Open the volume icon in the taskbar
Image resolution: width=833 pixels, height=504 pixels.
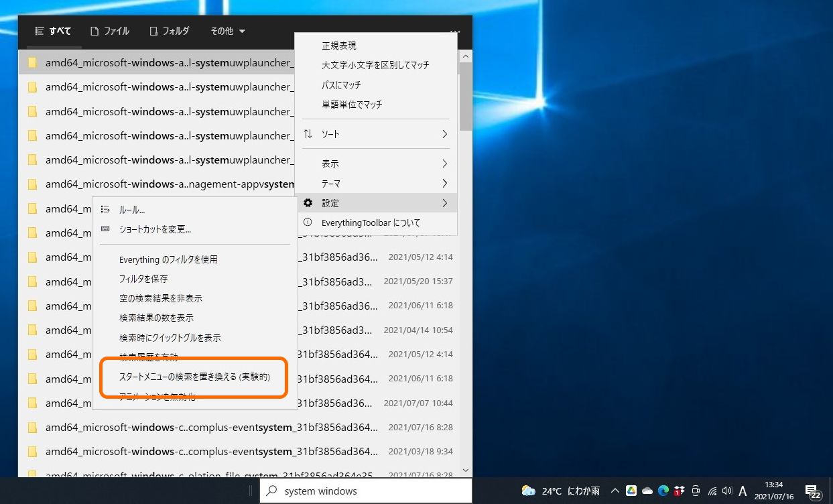pyautogui.click(x=728, y=491)
